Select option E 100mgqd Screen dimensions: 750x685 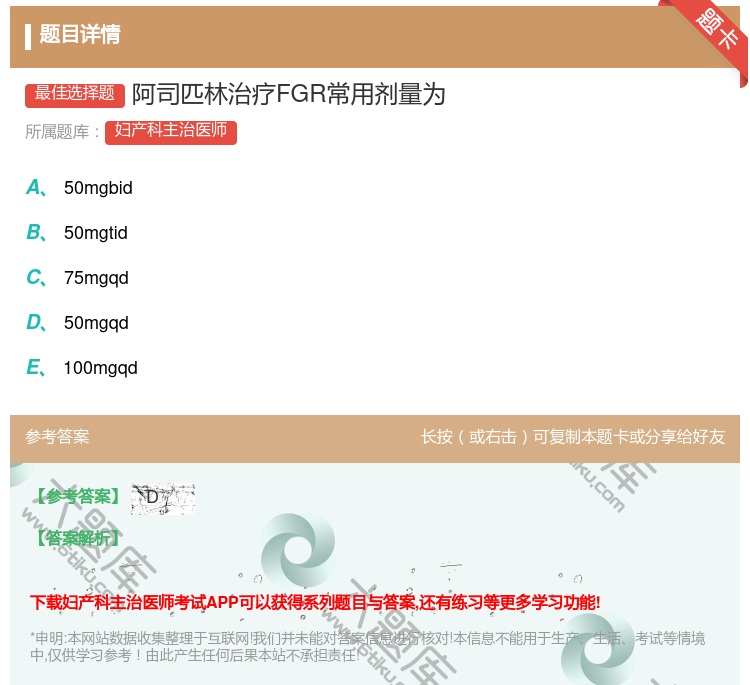(82, 368)
